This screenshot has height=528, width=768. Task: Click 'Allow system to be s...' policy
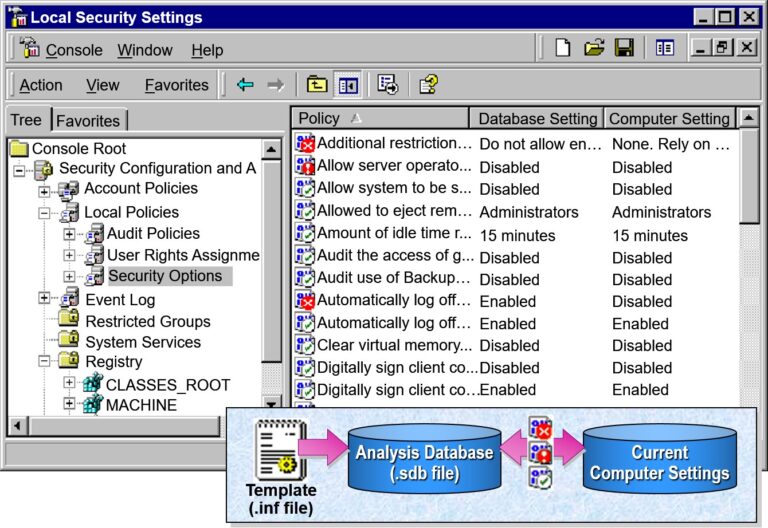pyautogui.click(x=394, y=188)
